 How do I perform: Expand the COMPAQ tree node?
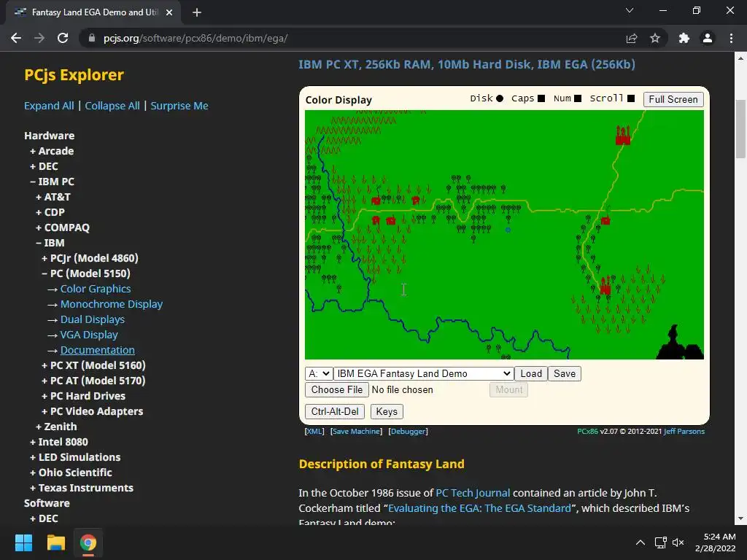(63, 227)
